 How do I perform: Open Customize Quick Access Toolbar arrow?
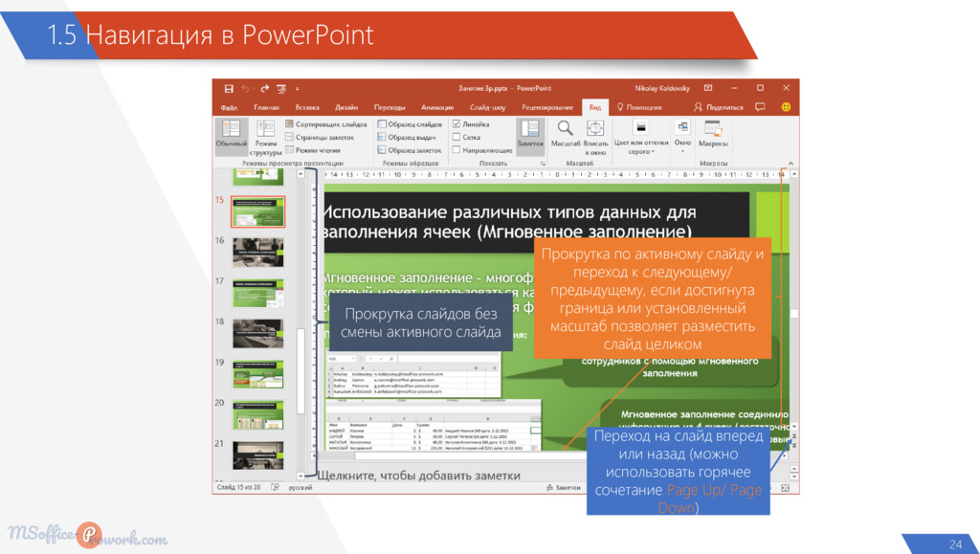tap(298, 89)
